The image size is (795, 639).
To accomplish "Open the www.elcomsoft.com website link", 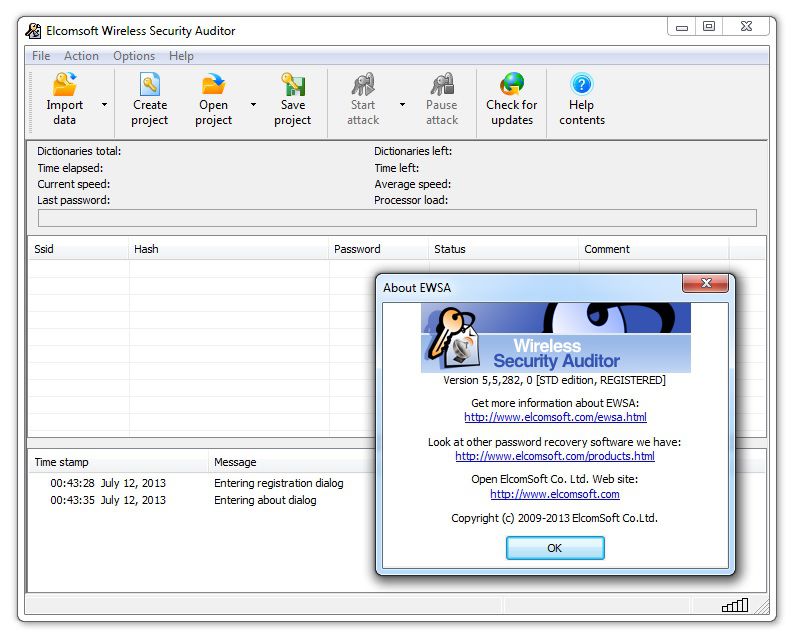I will click(x=555, y=494).
